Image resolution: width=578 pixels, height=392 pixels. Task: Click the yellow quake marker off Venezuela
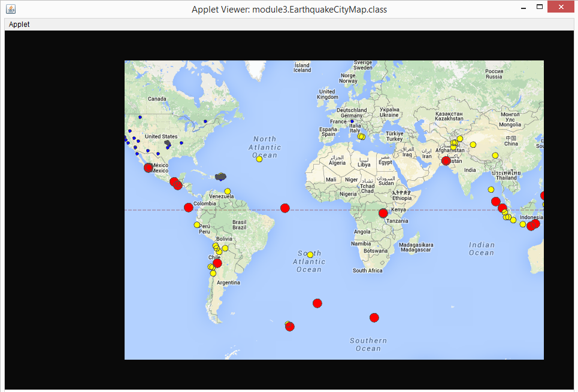pyautogui.click(x=226, y=192)
